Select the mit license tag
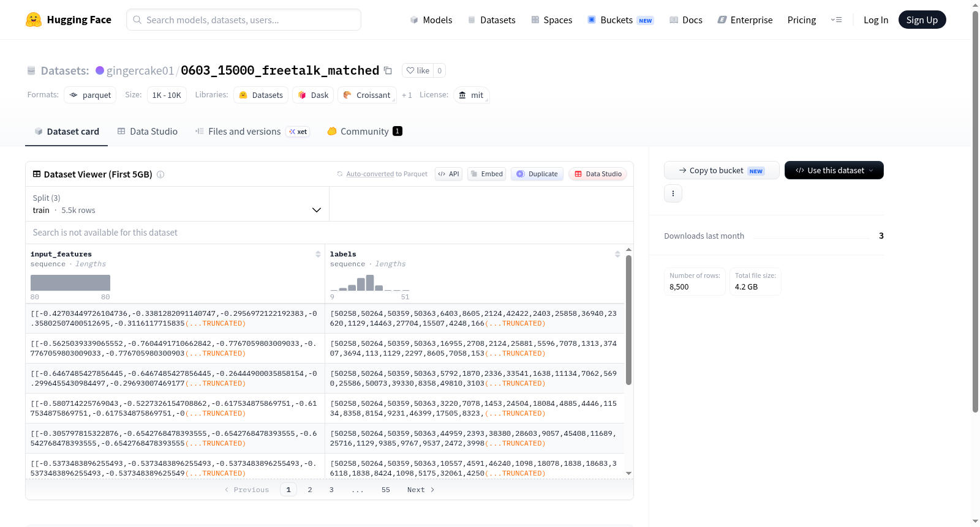The width and height of the screenshot is (980, 527). click(x=471, y=95)
